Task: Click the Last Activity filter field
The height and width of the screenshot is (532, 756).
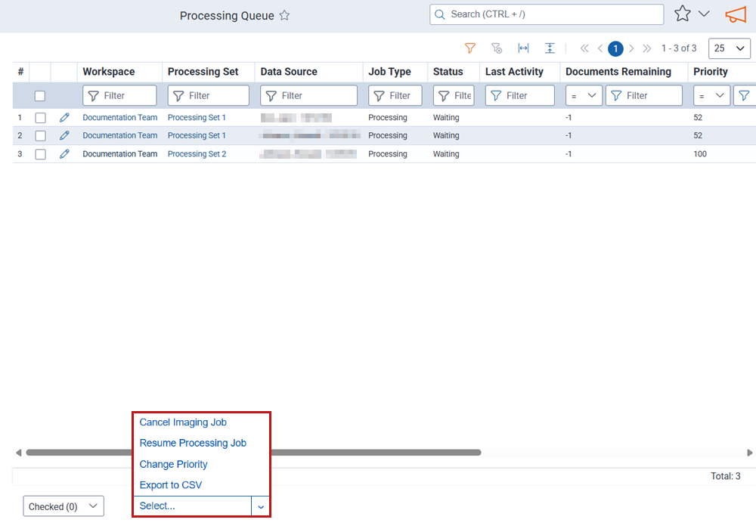Action: 520,95
